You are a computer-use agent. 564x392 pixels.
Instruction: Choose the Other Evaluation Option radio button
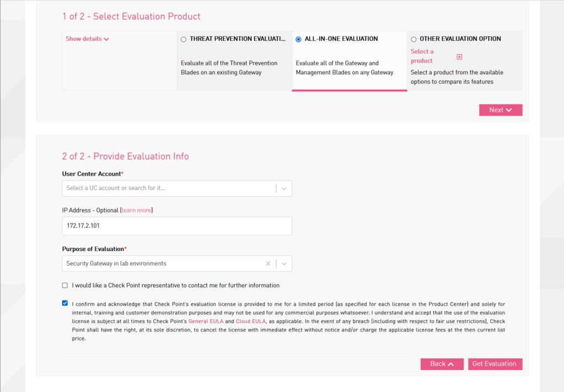pos(414,39)
